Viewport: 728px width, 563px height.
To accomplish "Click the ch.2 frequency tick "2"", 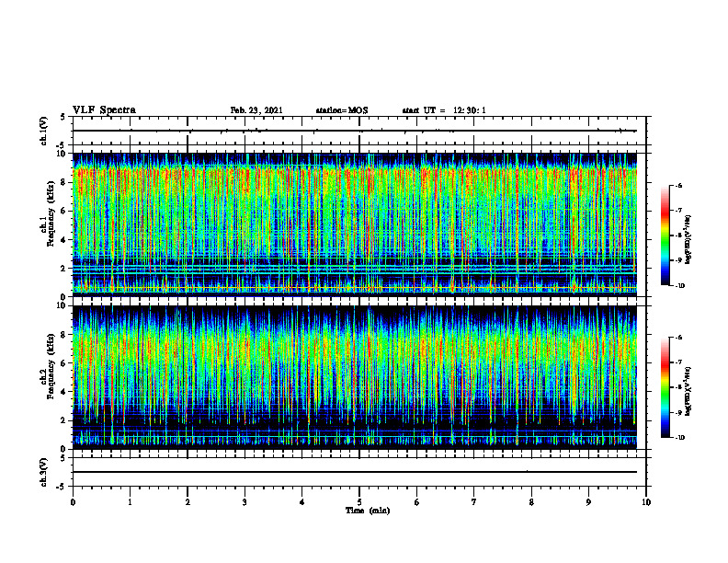I will 64,420.
